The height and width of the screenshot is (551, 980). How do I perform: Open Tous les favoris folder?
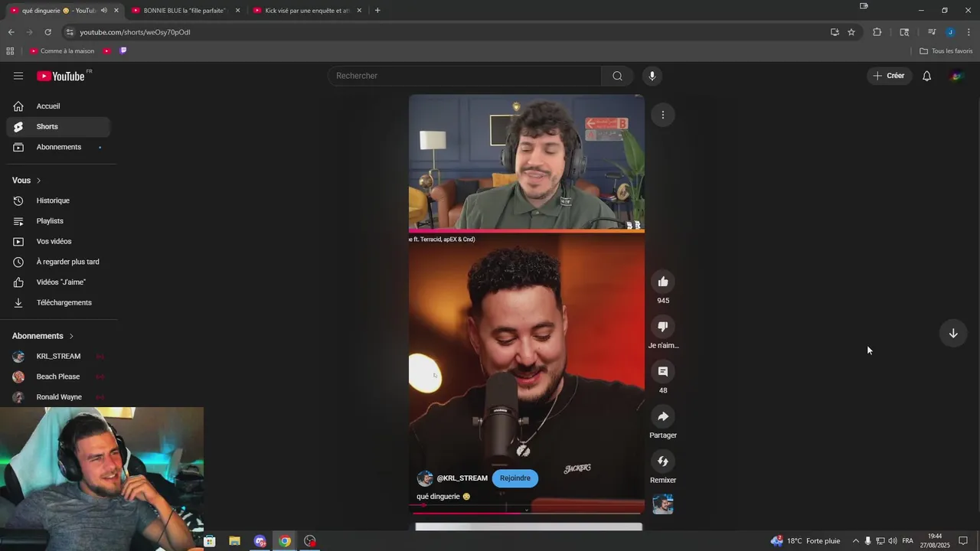tap(946, 51)
